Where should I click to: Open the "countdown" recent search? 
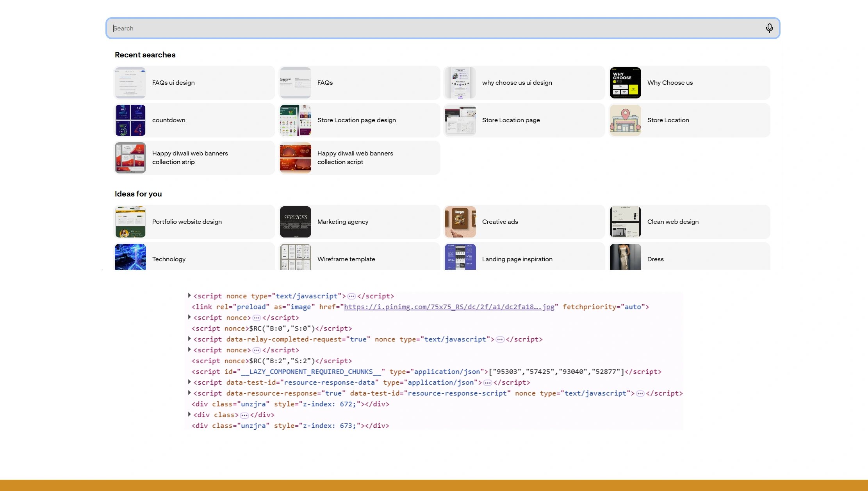pyautogui.click(x=194, y=120)
